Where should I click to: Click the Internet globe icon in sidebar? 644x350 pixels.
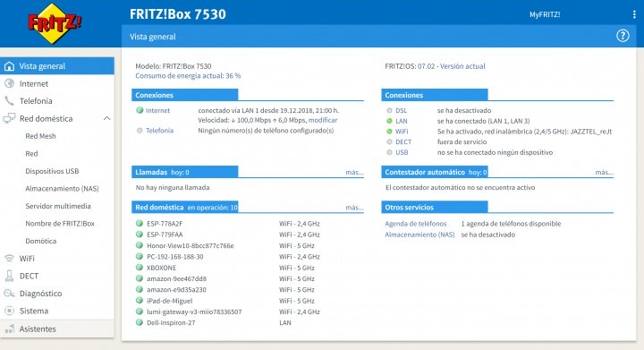click(x=9, y=83)
